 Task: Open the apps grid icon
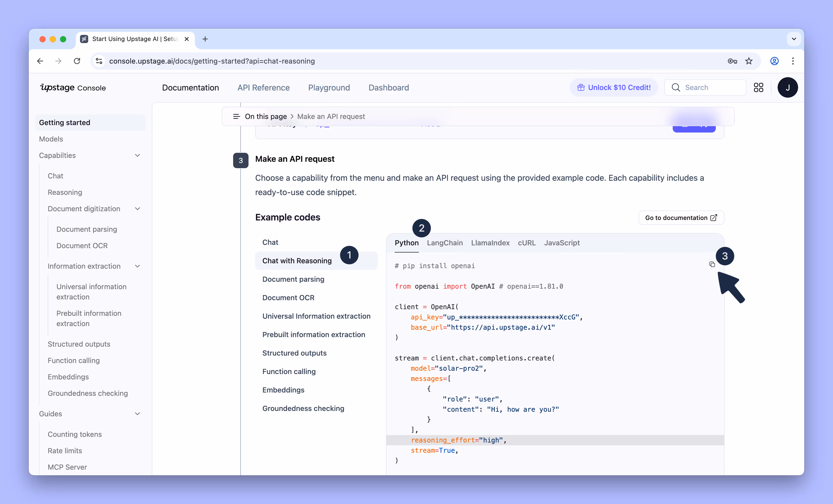pos(758,88)
